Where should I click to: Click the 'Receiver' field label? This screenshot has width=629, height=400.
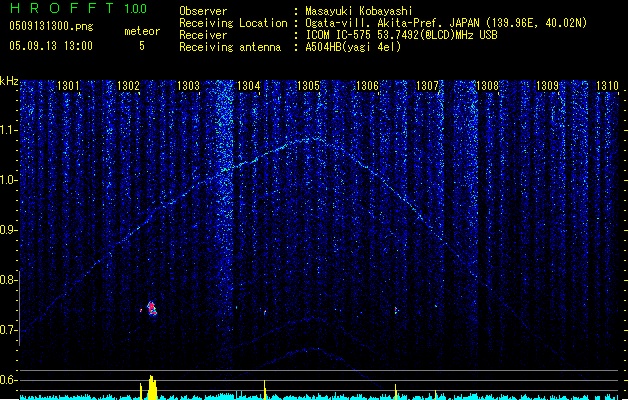coord(203,35)
